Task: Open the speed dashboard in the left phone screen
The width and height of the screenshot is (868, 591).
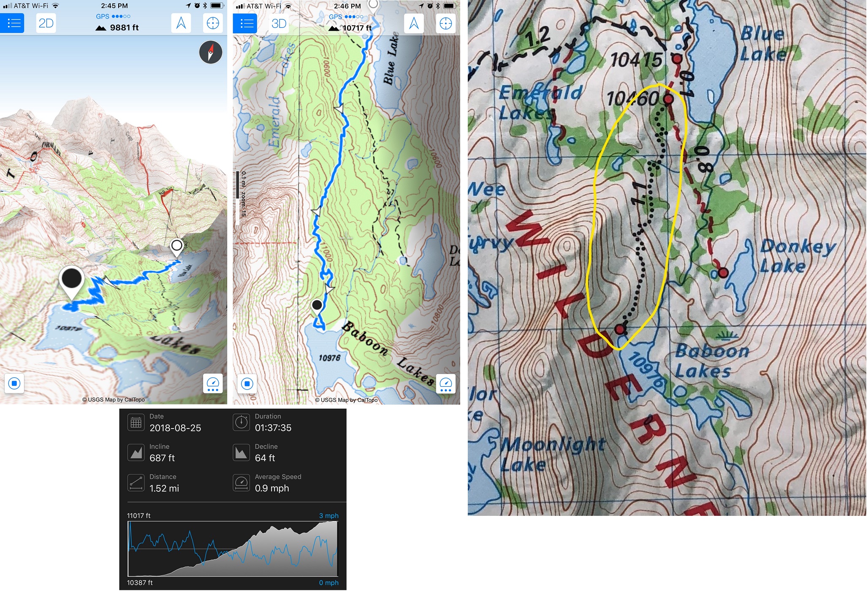Action: 213,383
